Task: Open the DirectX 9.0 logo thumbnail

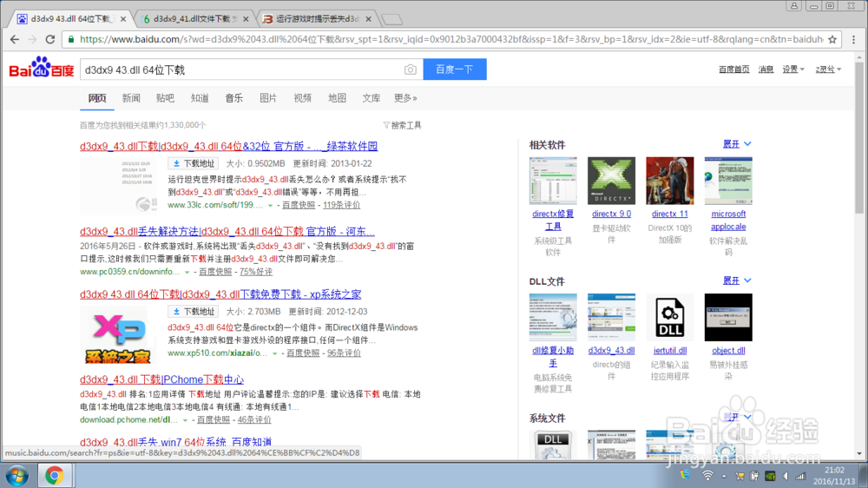Action: click(x=611, y=181)
